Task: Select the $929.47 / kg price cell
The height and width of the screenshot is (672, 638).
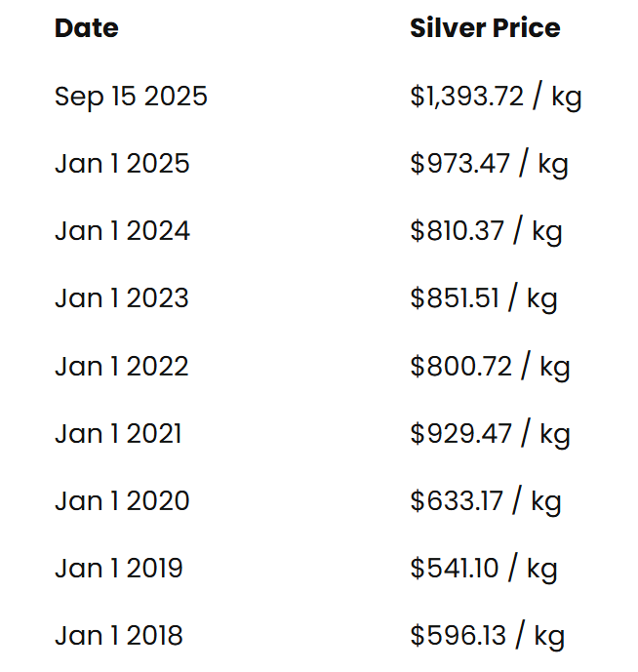Action: pyautogui.click(x=490, y=434)
